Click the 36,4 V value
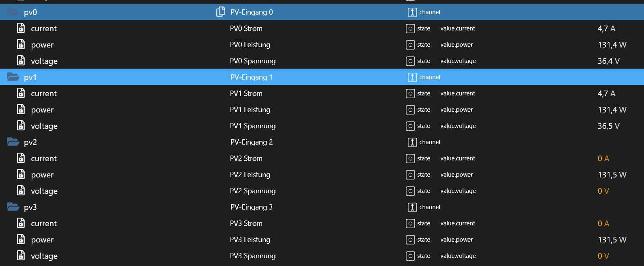The height and width of the screenshot is (266, 644). pyautogui.click(x=609, y=61)
